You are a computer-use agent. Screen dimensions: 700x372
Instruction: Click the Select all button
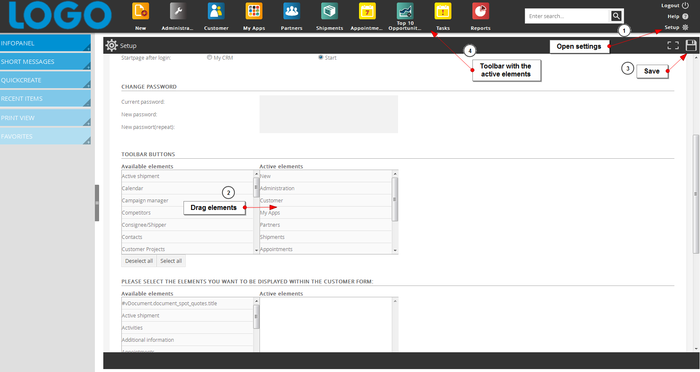point(171,261)
